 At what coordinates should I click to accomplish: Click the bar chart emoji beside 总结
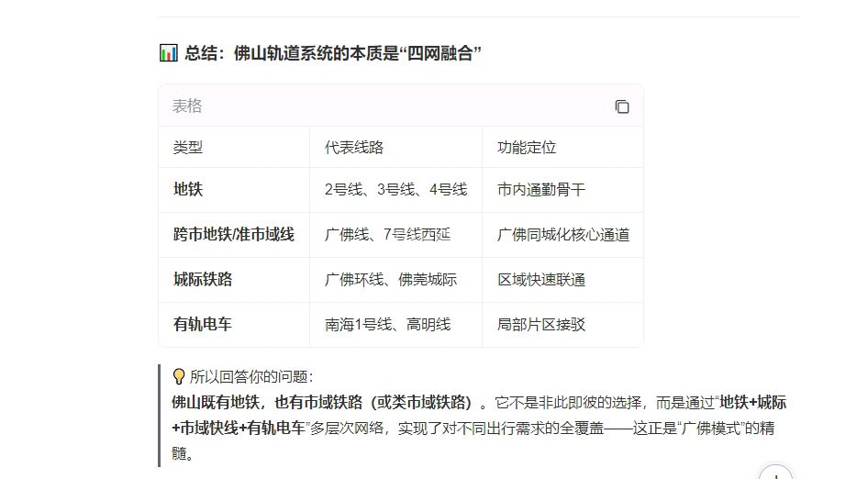coord(168,53)
